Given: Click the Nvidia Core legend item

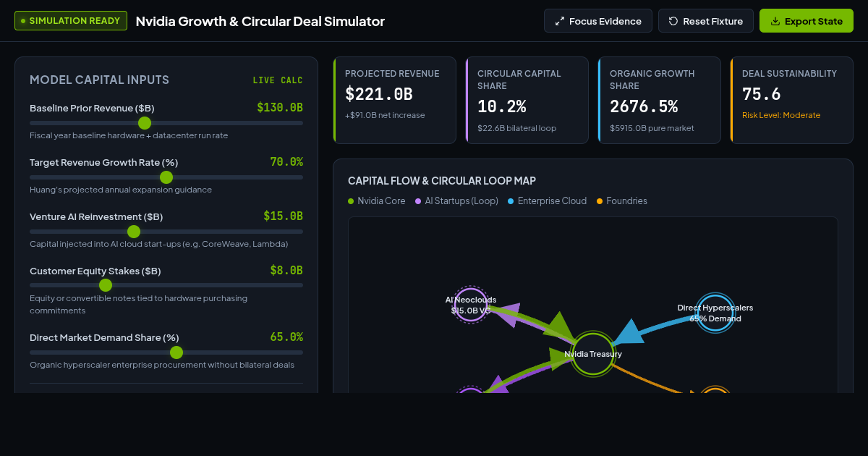Looking at the screenshot, I should 377,200.
